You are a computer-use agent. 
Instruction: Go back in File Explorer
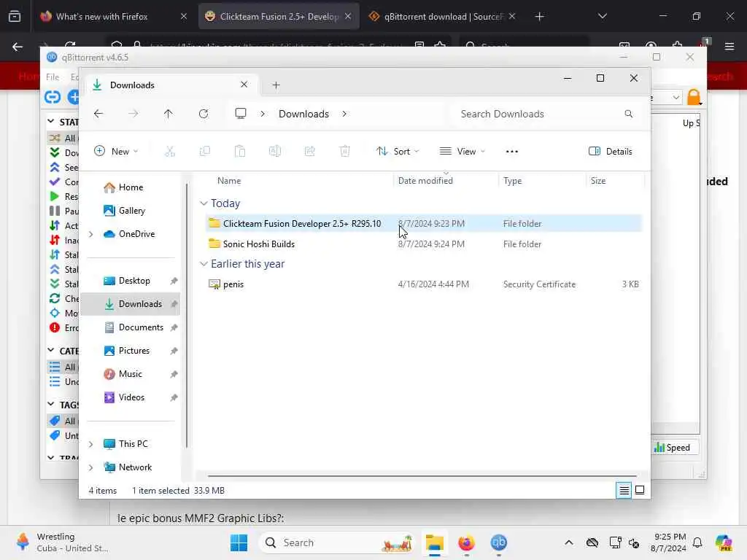(x=98, y=114)
